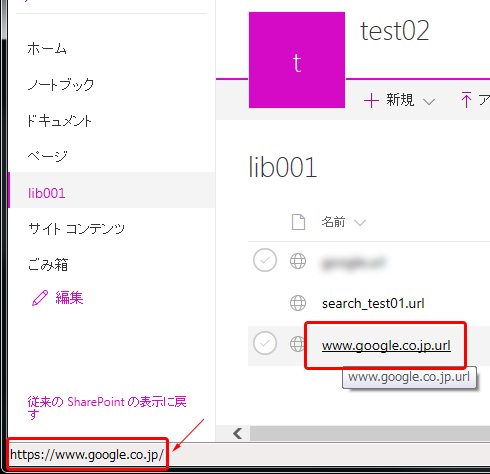This screenshot has width=490, height=474.
Task: Toggle the selection circle of the blurred file
Action: (265, 260)
